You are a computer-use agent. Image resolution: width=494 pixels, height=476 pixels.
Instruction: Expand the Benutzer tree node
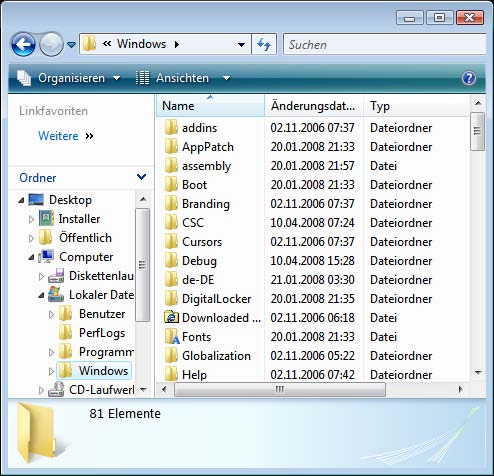51,314
